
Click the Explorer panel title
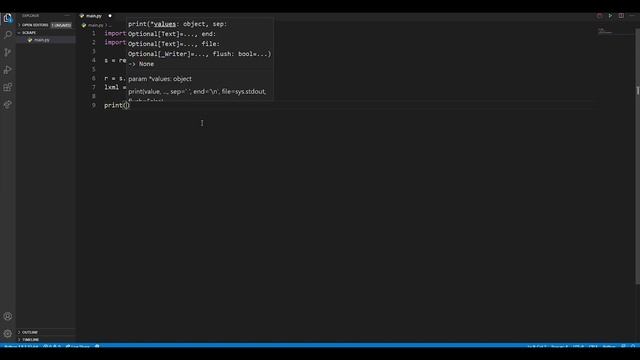[x=30, y=16]
